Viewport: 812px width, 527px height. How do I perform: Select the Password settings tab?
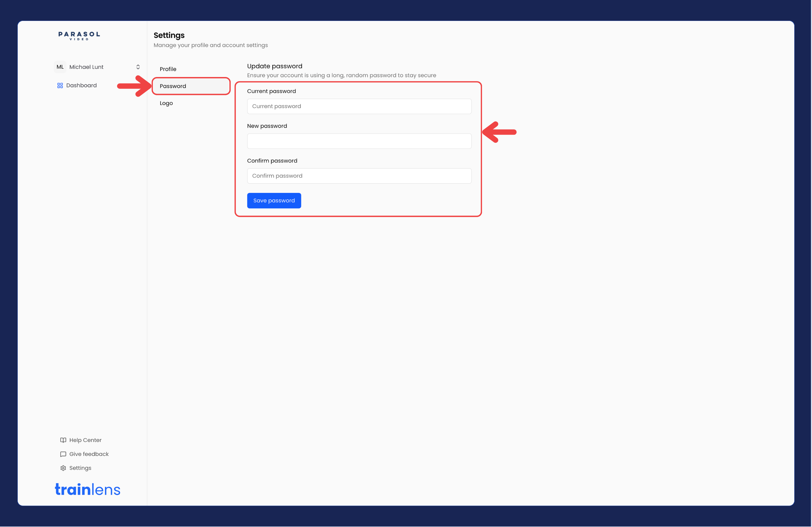(x=191, y=86)
